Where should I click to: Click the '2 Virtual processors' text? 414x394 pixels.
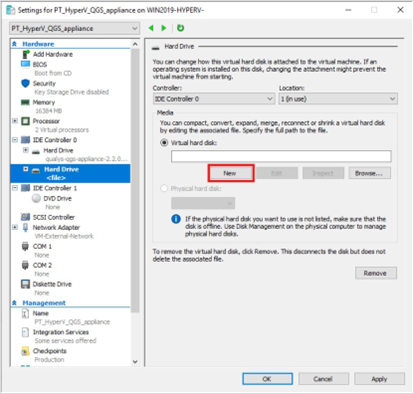[62, 130]
